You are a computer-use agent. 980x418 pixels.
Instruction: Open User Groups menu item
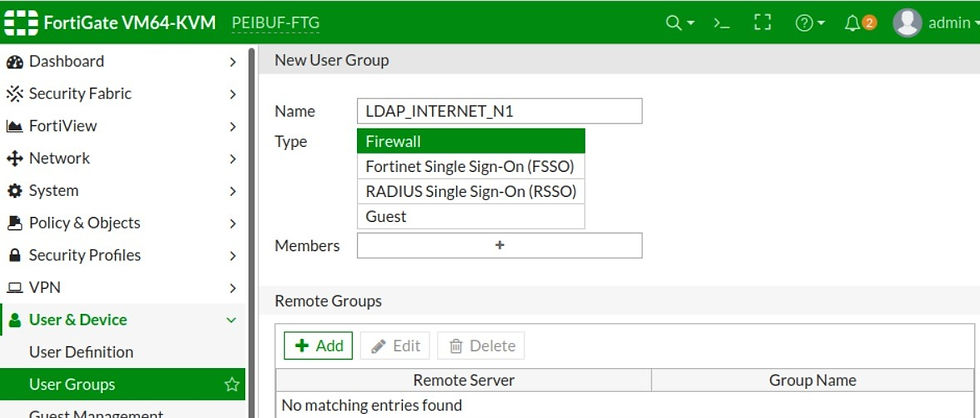click(x=122, y=384)
